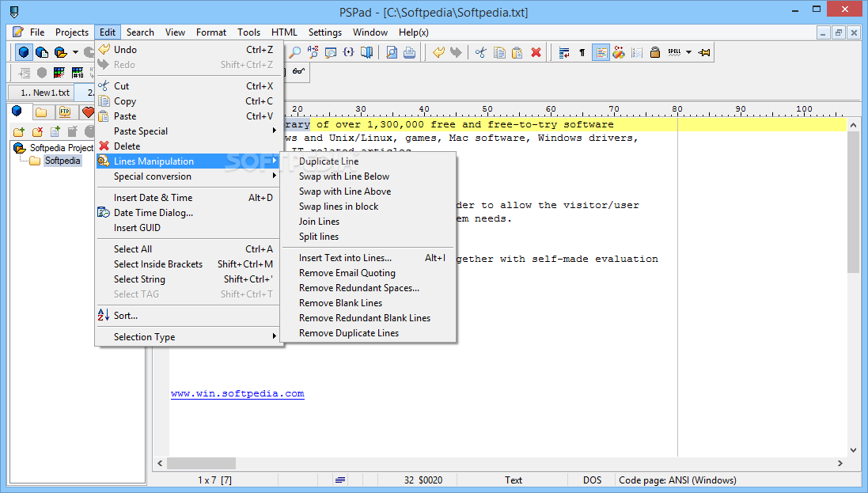This screenshot has width=868, height=493.
Task: Click the color palette grid icon
Action: click(59, 72)
